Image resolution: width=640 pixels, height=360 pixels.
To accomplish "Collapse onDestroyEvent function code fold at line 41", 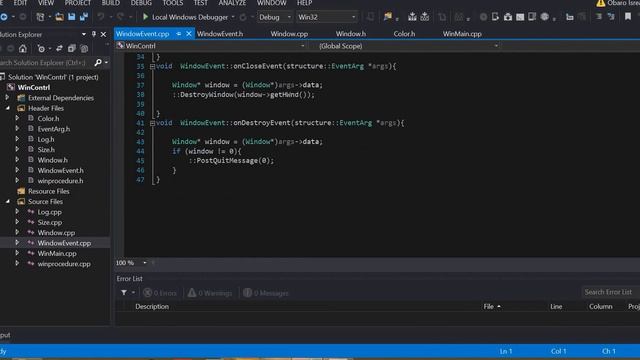I will point(152,123).
